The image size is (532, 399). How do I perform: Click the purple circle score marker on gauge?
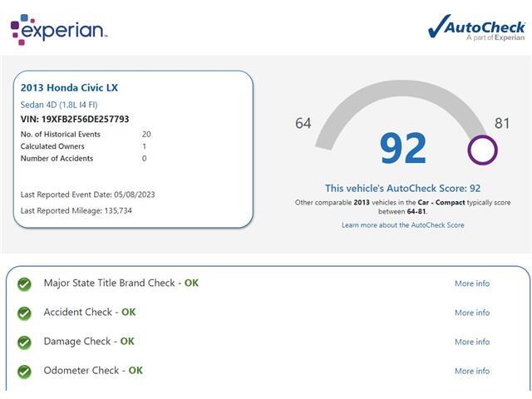point(482,150)
